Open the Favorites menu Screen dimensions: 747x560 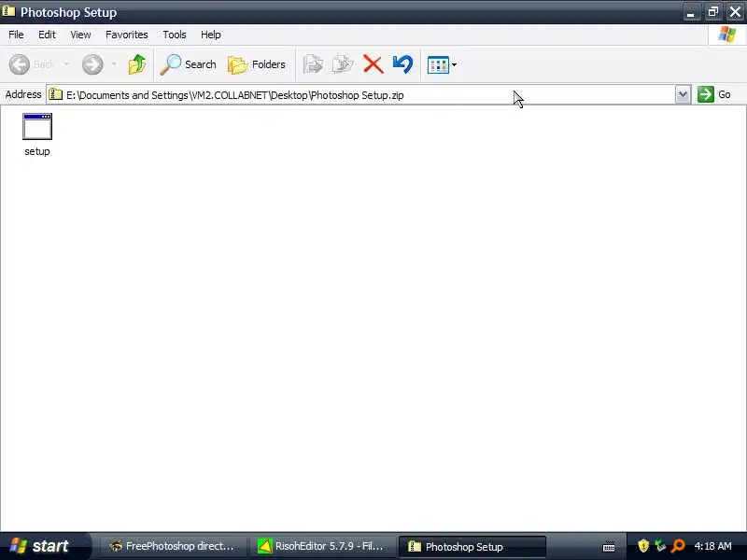(127, 35)
